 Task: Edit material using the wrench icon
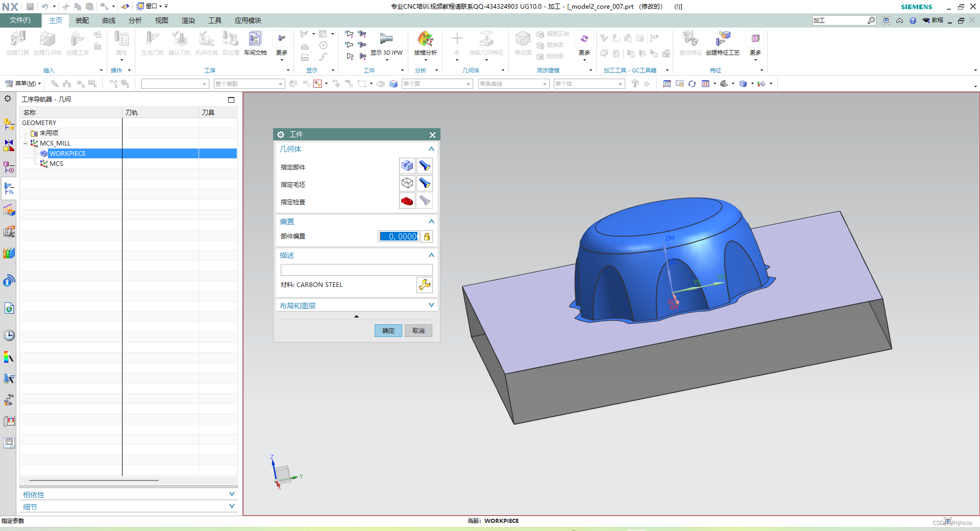425,285
